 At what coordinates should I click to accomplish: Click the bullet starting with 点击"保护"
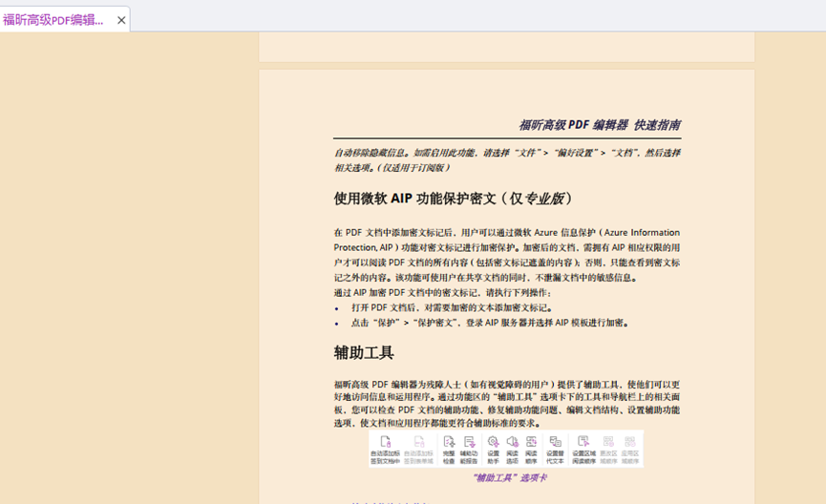(489, 323)
